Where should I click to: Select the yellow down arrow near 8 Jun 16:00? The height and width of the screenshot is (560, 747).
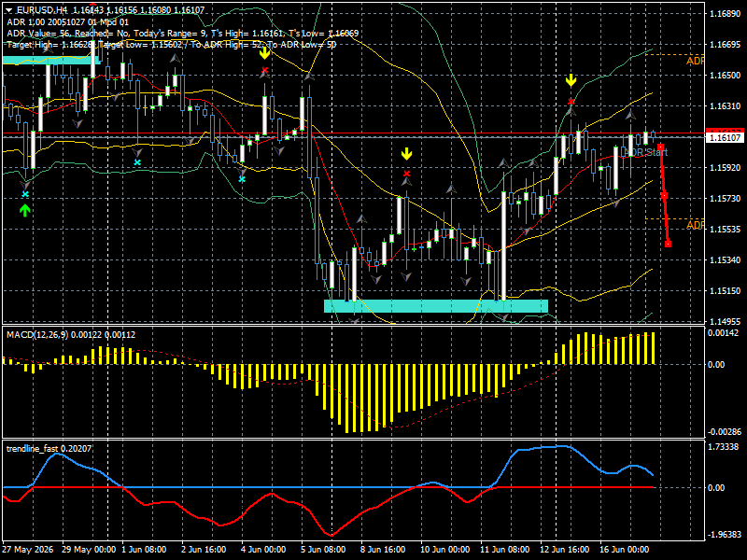pos(406,154)
